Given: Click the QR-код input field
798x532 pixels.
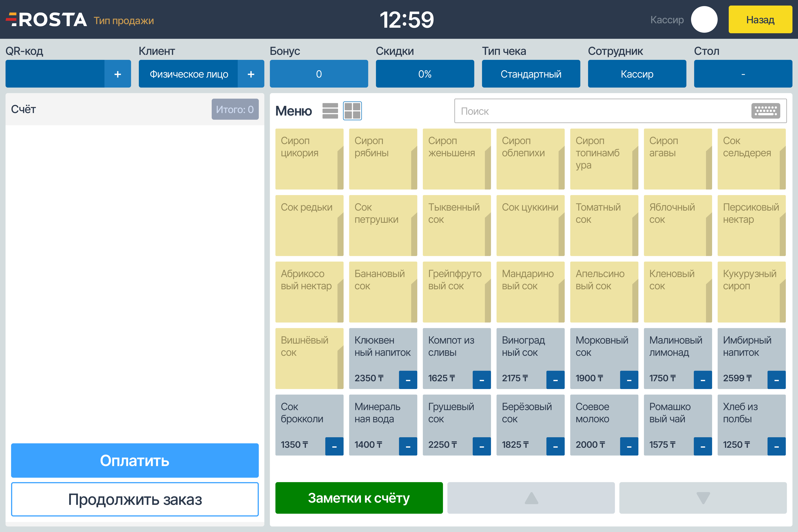Looking at the screenshot, I should pyautogui.click(x=55, y=74).
